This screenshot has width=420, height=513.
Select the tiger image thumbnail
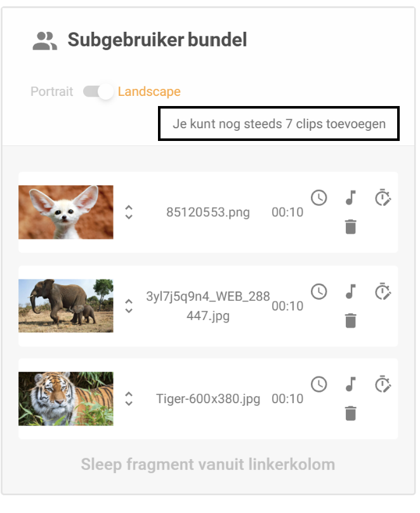click(66, 399)
